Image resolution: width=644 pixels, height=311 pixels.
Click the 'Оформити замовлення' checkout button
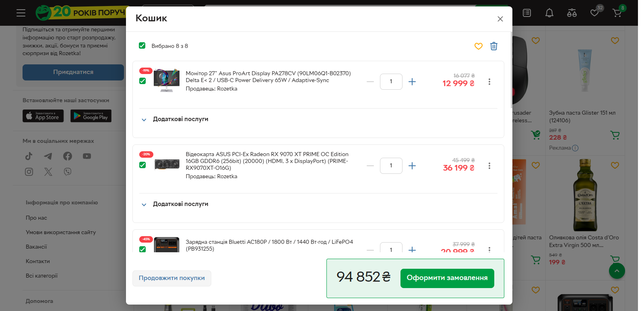click(x=447, y=278)
